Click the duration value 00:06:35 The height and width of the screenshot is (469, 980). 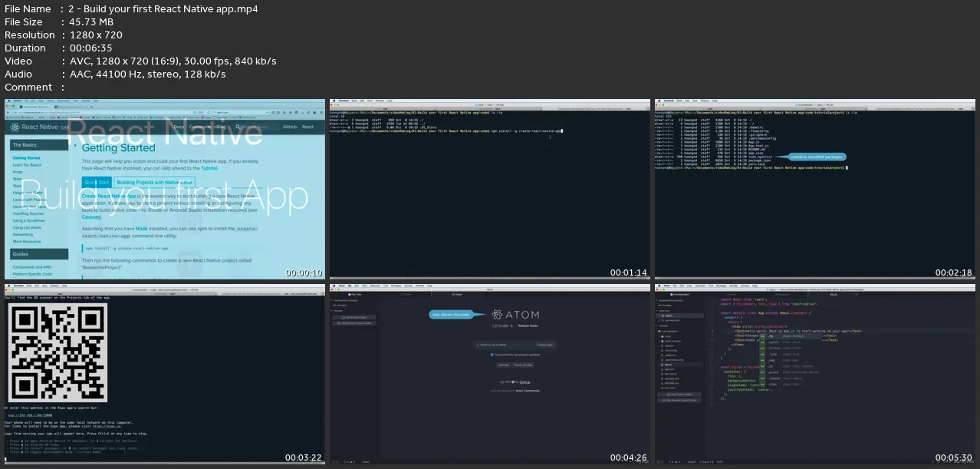pos(90,48)
